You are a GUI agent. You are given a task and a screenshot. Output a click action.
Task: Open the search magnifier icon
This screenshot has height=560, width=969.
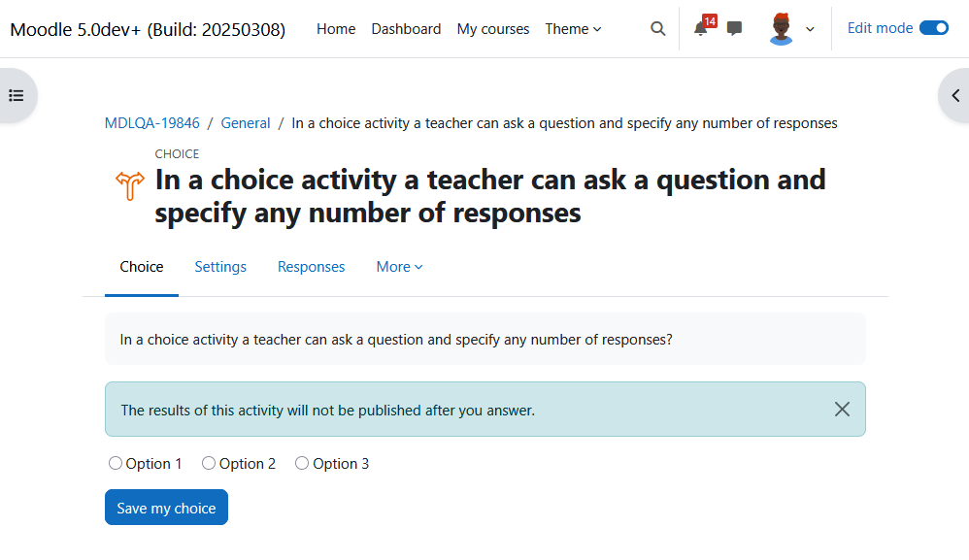click(658, 28)
